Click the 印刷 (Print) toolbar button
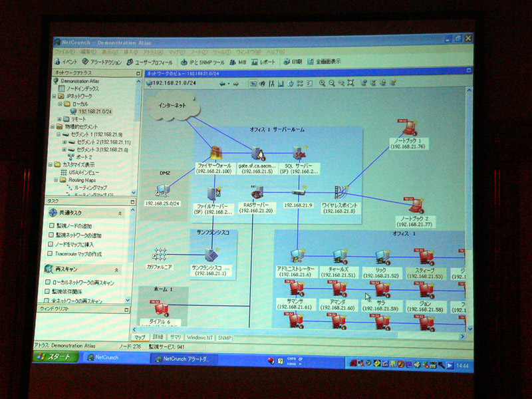Image resolution: width=532 pixels, height=399 pixels. 293,62
